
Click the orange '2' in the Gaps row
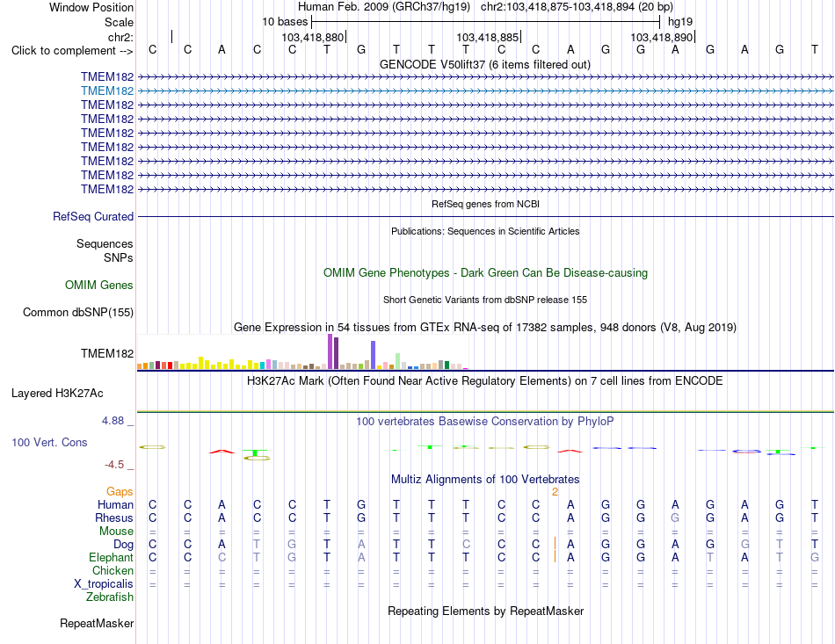pyautogui.click(x=555, y=492)
